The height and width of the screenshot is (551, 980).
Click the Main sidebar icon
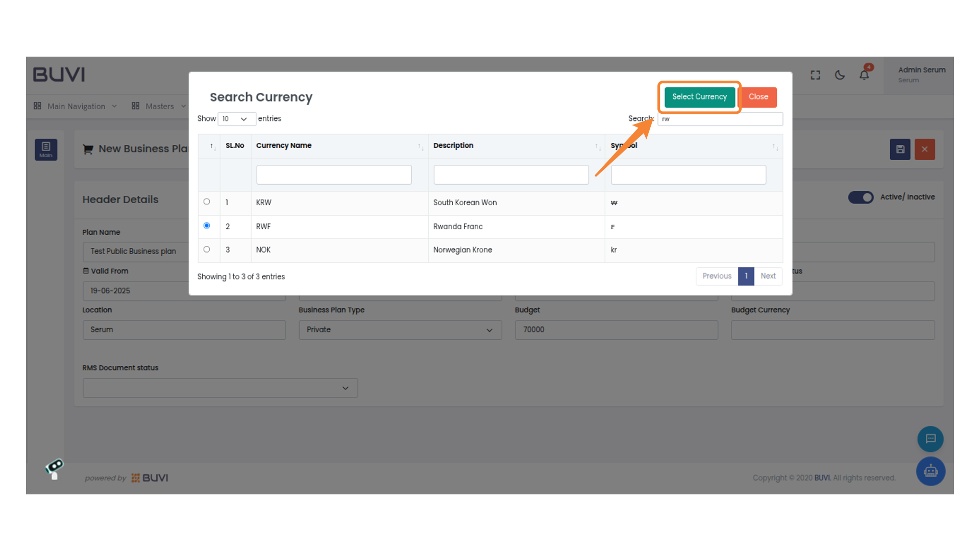(46, 149)
